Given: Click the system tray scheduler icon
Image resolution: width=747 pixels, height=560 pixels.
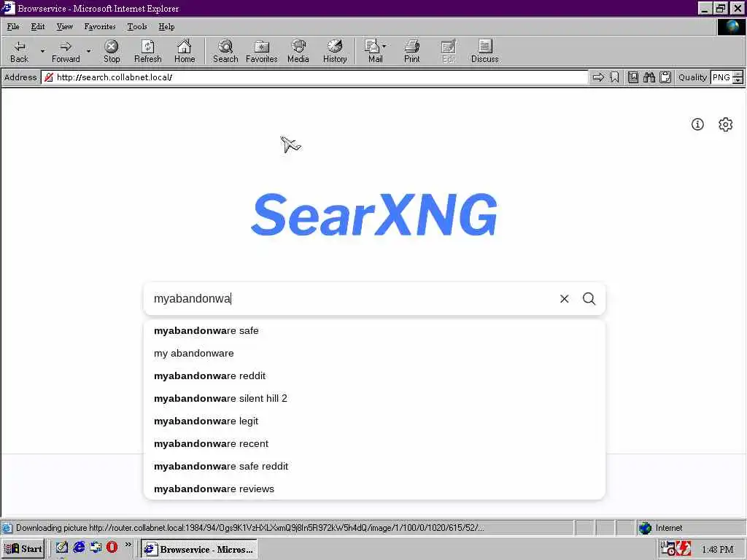Looking at the screenshot, I should (668, 548).
